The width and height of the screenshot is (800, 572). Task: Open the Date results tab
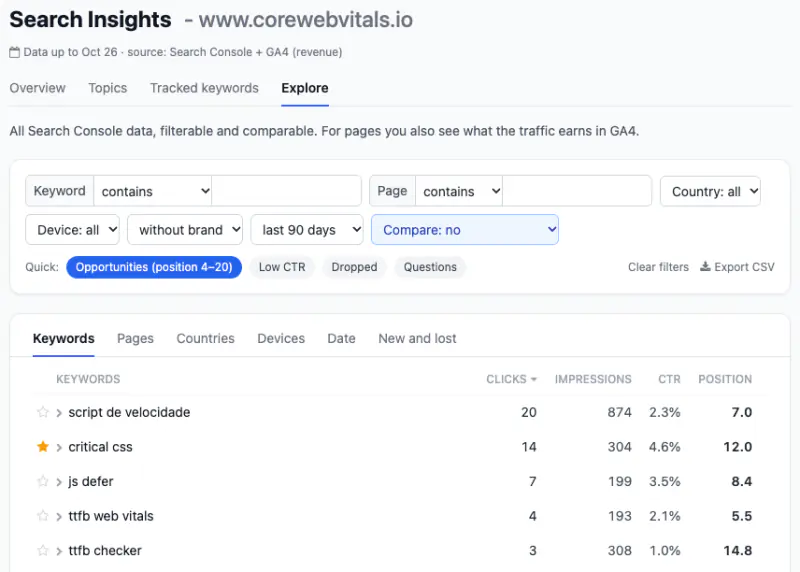pos(341,338)
